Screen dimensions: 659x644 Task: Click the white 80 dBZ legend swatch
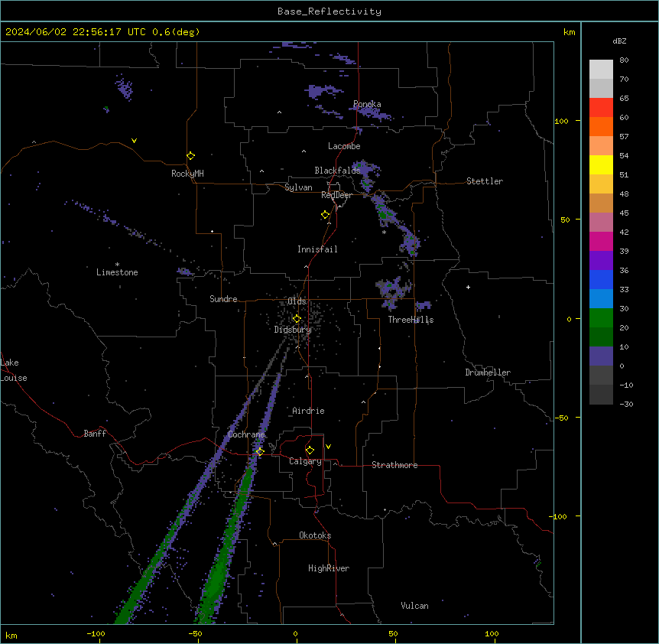pyautogui.click(x=601, y=70)
